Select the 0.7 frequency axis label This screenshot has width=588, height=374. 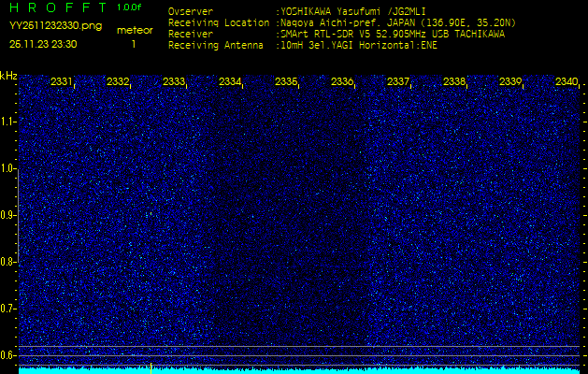click(x=8, y=308)
